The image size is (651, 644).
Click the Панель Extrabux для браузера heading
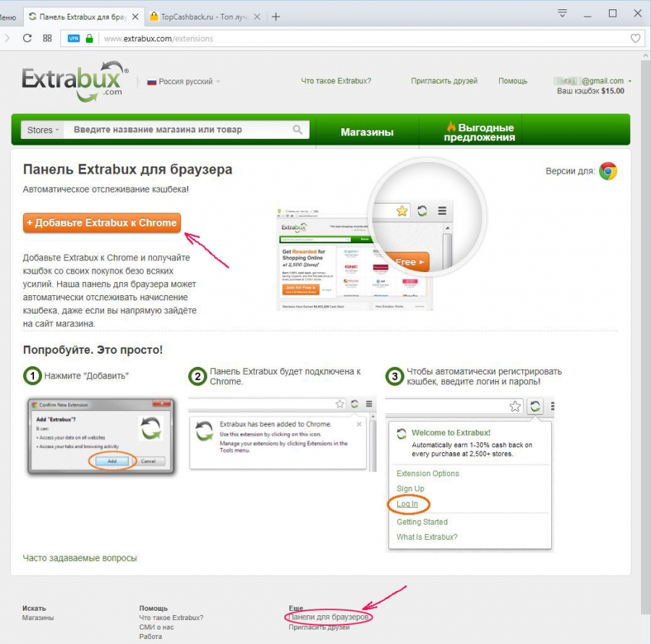tap(127, 169)
